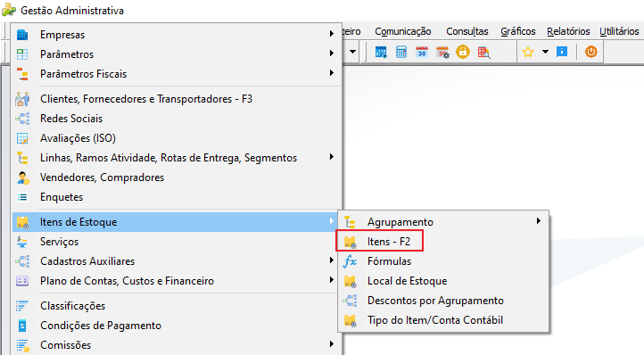644x355 pixels.
Task: Select Local de Estoque submenu entry
Action: 443,281
